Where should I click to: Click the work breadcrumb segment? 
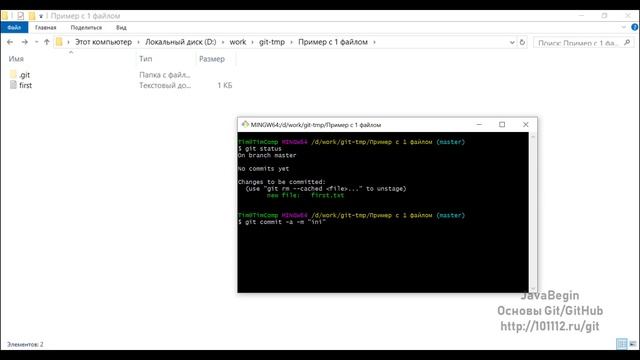pos(238,42)
